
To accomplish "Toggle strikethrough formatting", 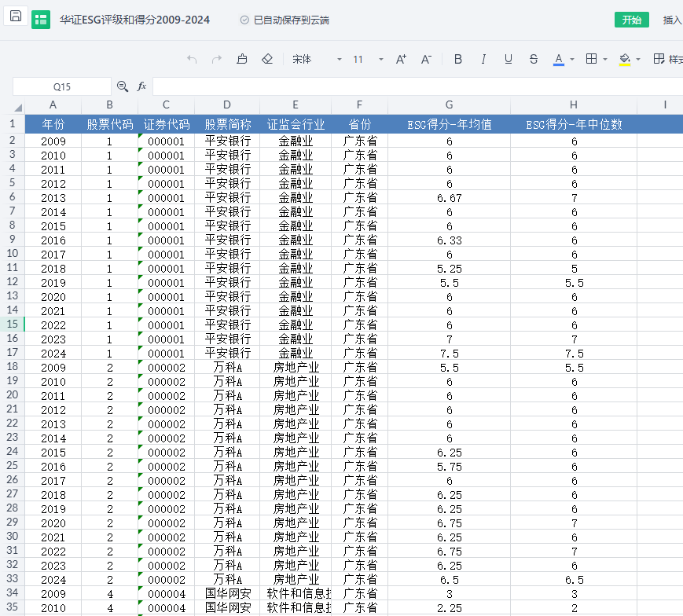I will (534, 59).
